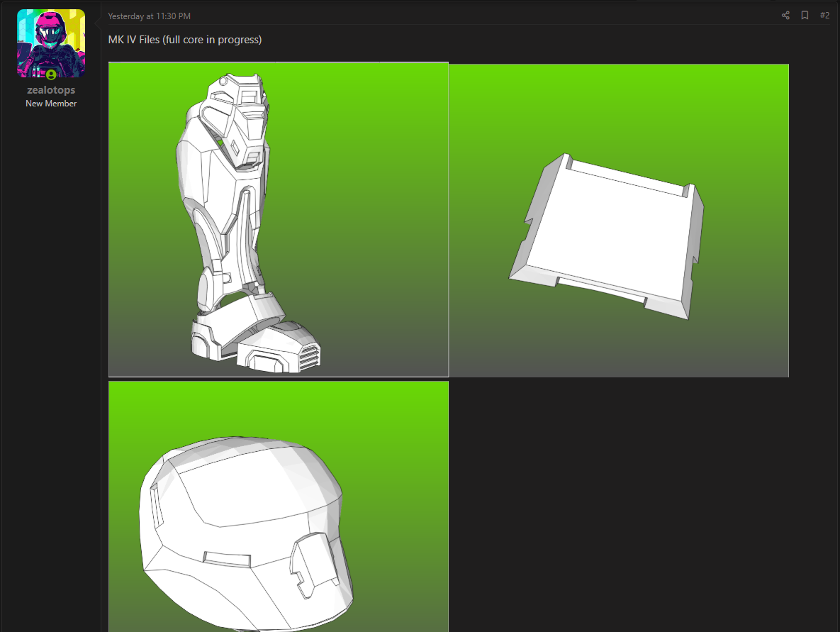Open zealotops user avatar
The width and height of the screenshot is (840, 632).
click(51, 43)
